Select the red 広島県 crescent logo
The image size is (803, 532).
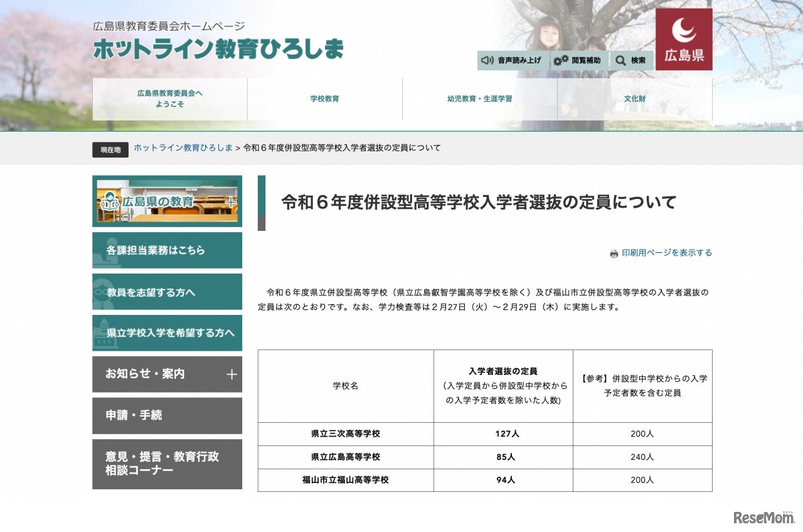click(x=684, y=38)
